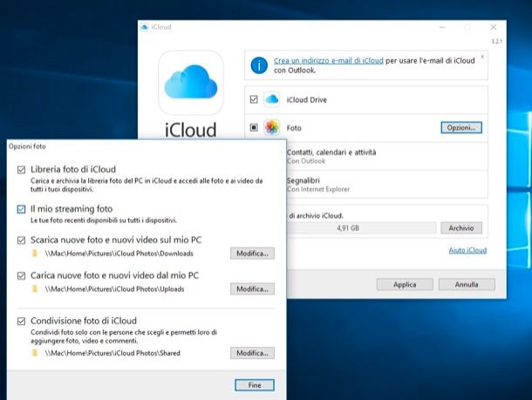Click the blue info icon in banner

click(258, 64)
